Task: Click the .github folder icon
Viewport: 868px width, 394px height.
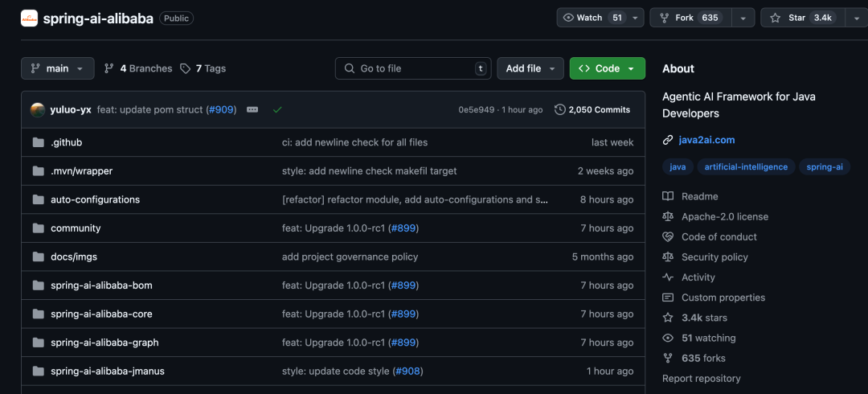Action: pos(39,142)
